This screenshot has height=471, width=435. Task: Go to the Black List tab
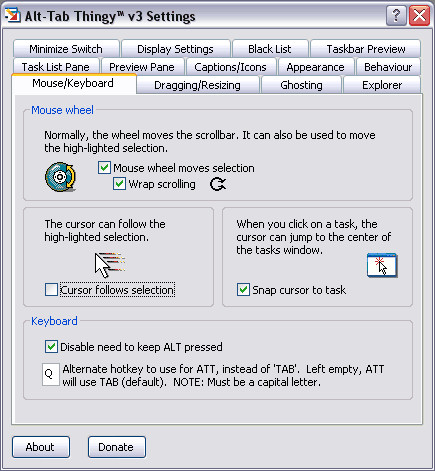pos(270,49)
